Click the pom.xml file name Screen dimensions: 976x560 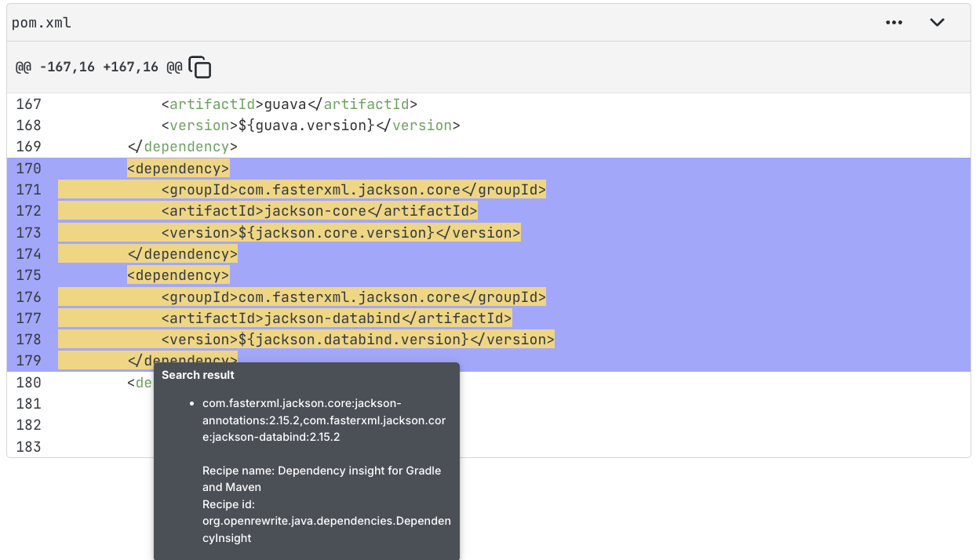click(42, 23)
